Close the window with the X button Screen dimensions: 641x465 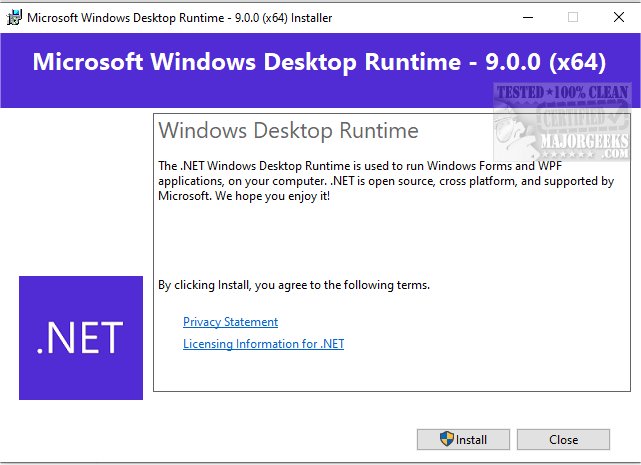coord(619,17)
